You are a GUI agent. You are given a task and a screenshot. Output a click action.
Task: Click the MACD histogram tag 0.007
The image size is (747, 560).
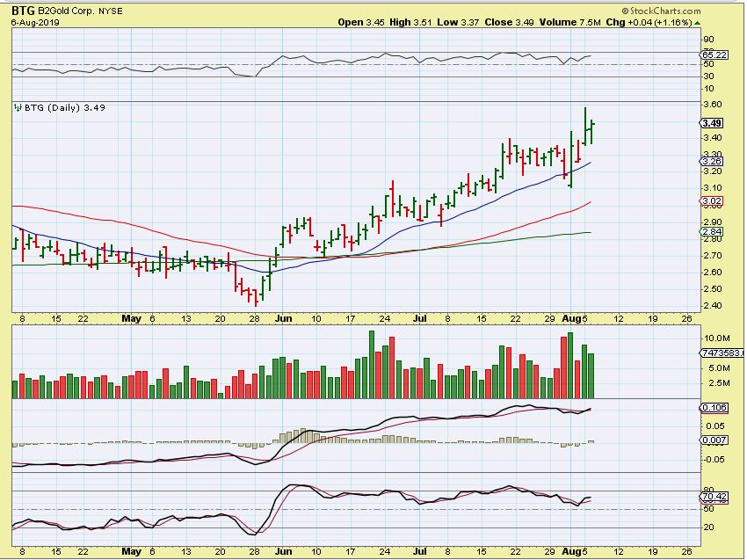714,440
